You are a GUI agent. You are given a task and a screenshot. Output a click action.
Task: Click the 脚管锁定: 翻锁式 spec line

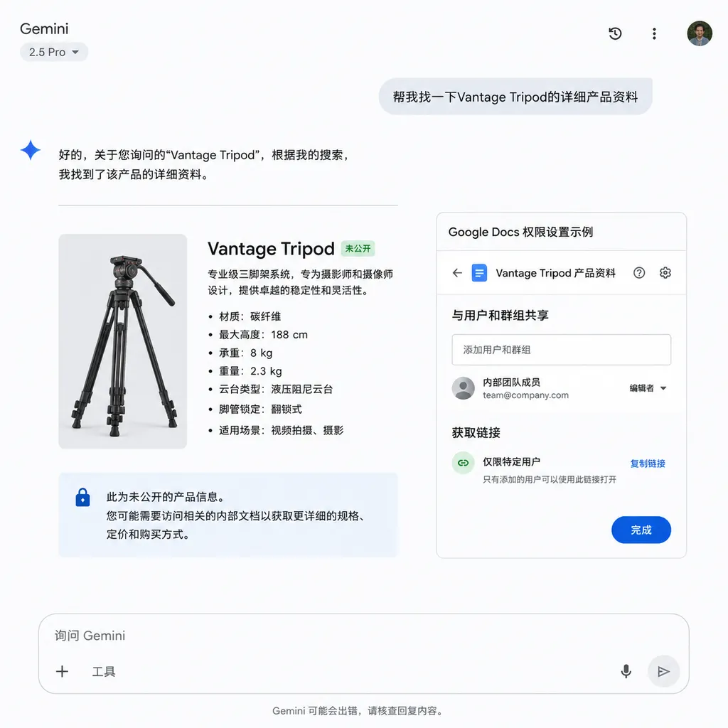[x=260, y=409]
